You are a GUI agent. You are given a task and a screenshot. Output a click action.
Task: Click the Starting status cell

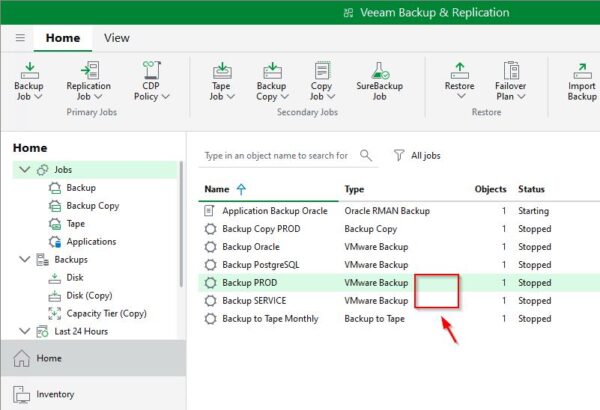pyautogui.click(x=533, y=211)
